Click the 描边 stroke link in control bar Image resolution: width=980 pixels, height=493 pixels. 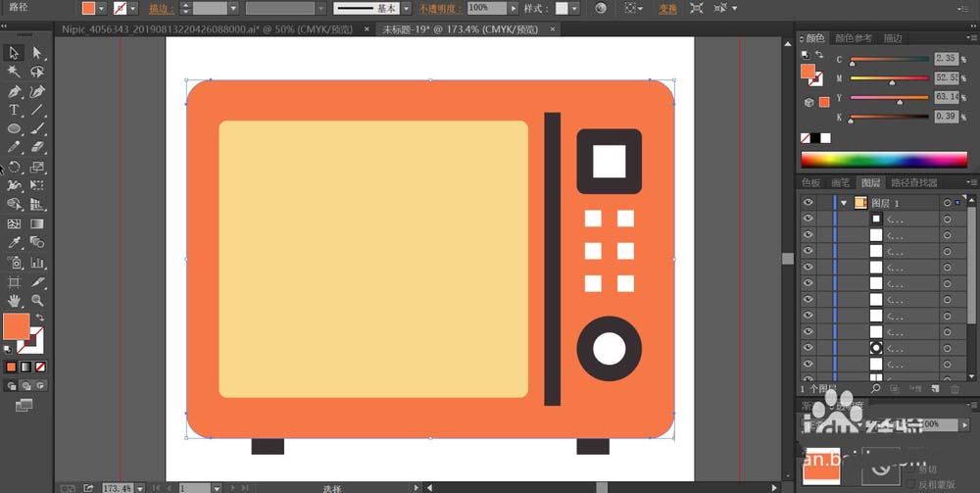click(162, 8)
